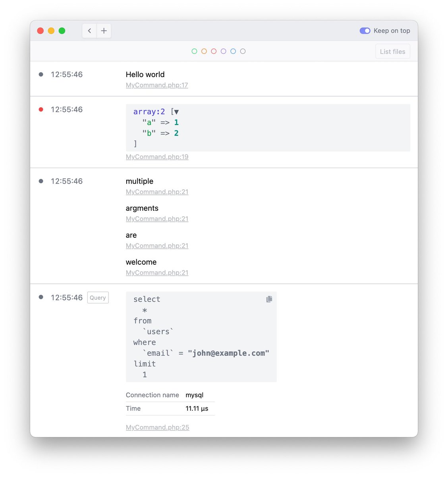Image resolution: width=448 pixels, height=477 pixels.
Task: Filter by the purple color circle
Action: click(223, 51)
